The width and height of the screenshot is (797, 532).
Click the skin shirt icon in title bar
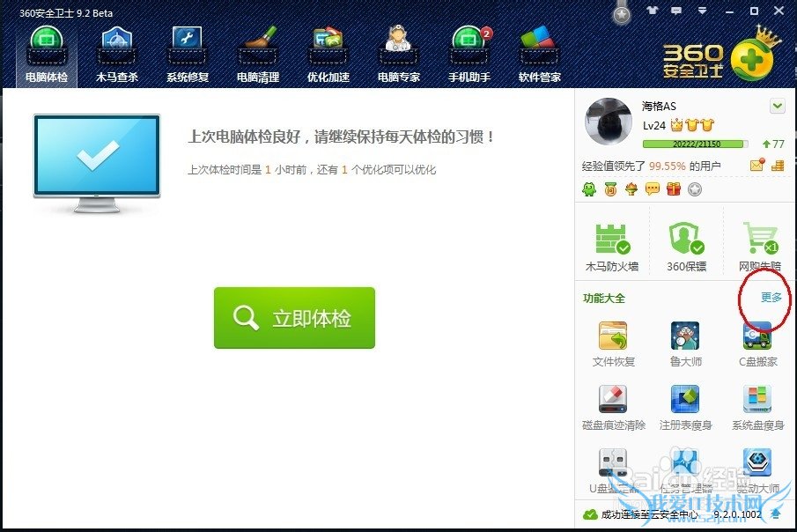pos(653,11)
